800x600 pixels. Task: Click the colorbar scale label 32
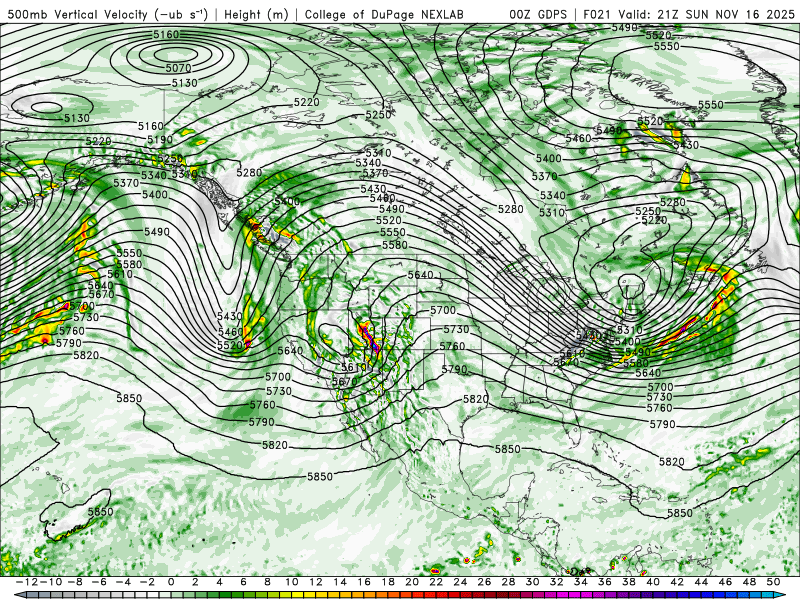click(557, 582)
